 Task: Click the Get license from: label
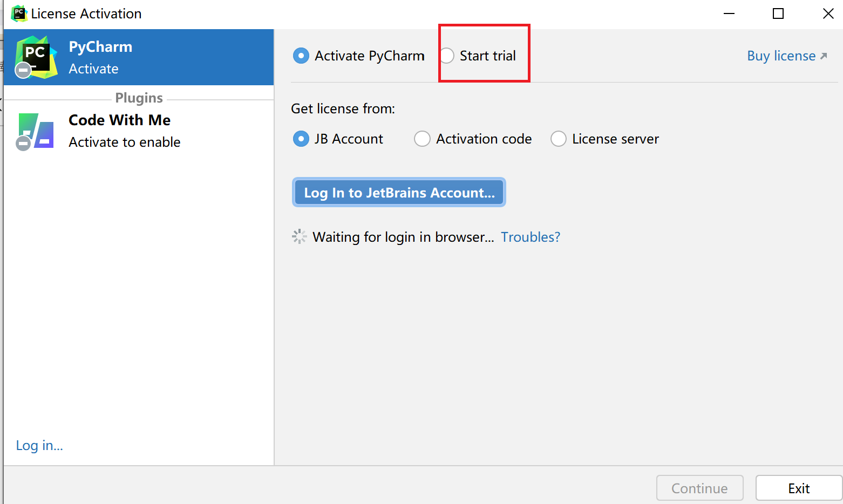[343, 108]
